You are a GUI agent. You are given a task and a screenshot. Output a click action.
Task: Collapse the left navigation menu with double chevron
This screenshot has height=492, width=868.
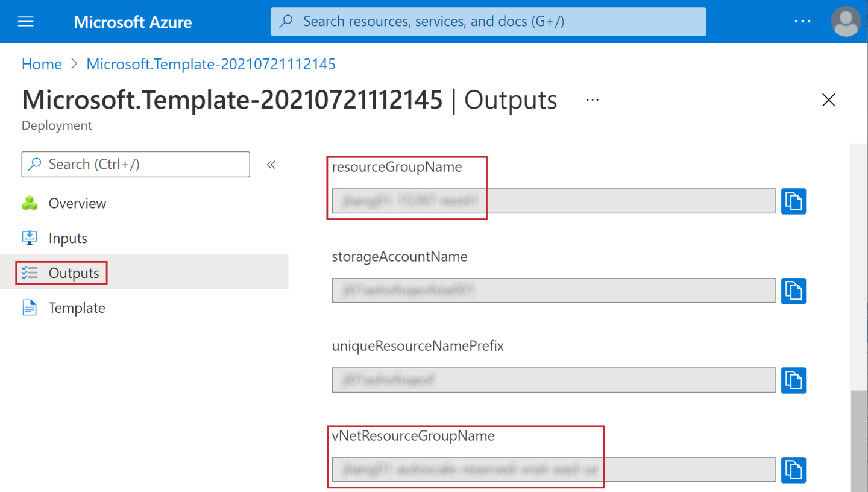[x=271, y=165]
